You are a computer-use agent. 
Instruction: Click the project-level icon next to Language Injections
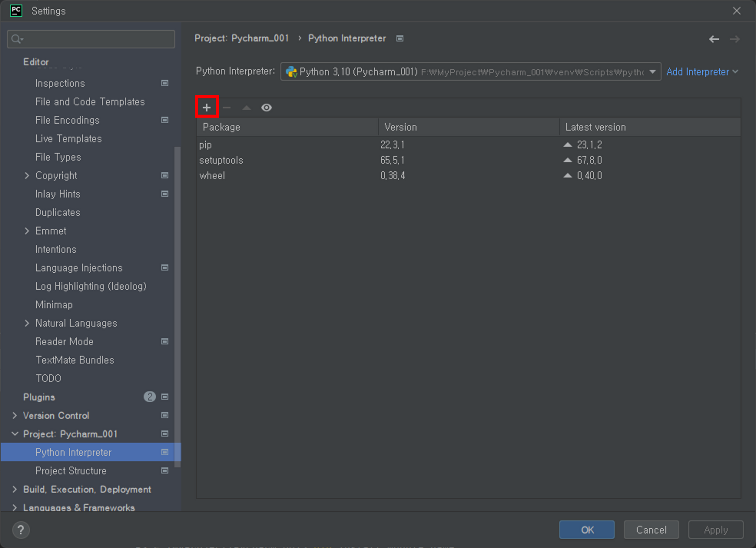(165, 267)
